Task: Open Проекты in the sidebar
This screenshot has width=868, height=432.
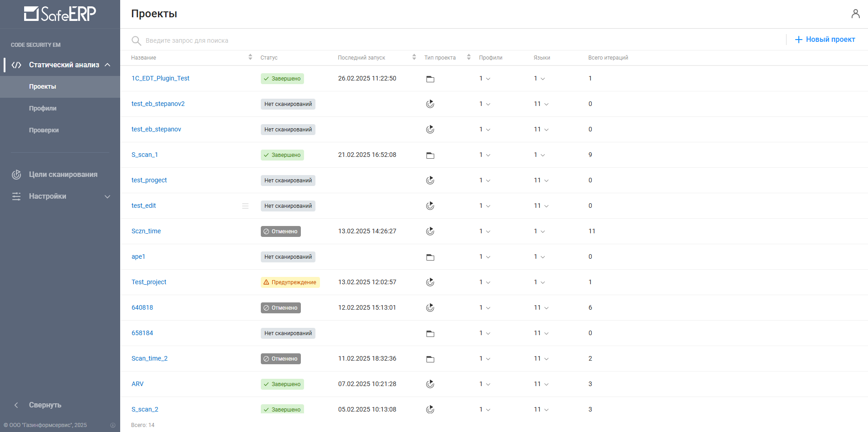Action: tap(60, 87)
